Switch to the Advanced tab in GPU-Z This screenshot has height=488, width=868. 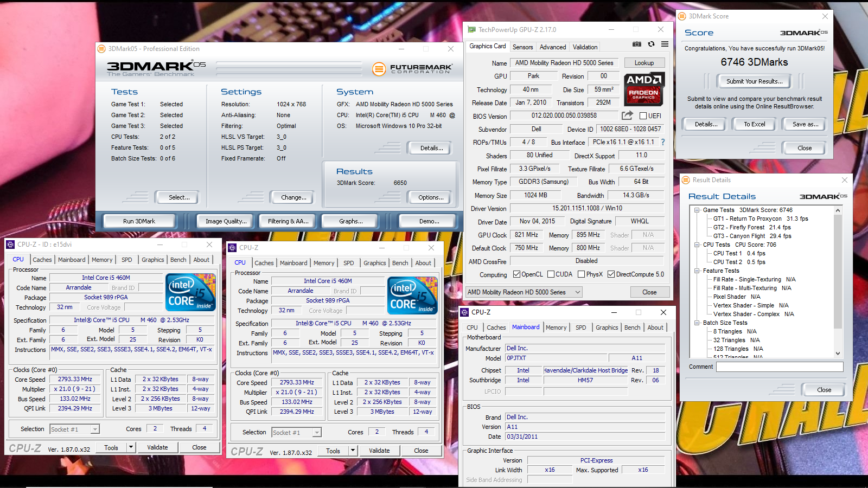[x=552, y=47]
